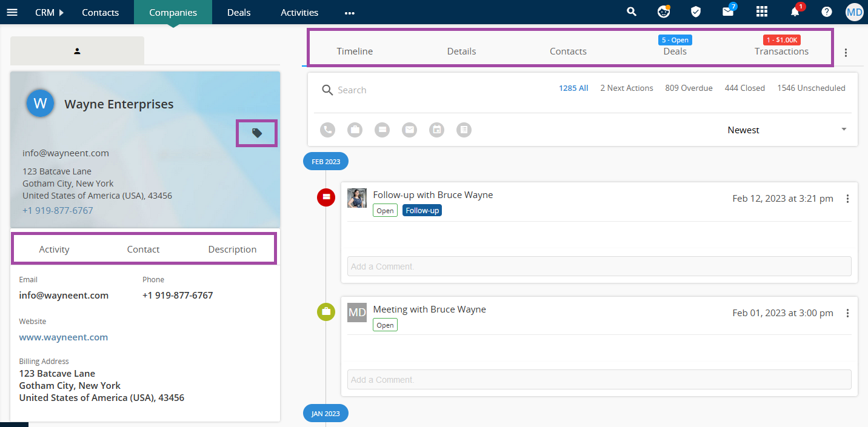Open Meeting with Bruce Wayne activity title
The width and height of the screenshot is (868, 427).
pyautogui.click(x=429, y=309)
